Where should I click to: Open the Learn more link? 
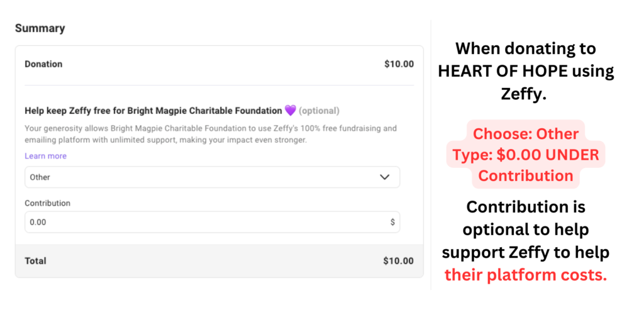45,156
